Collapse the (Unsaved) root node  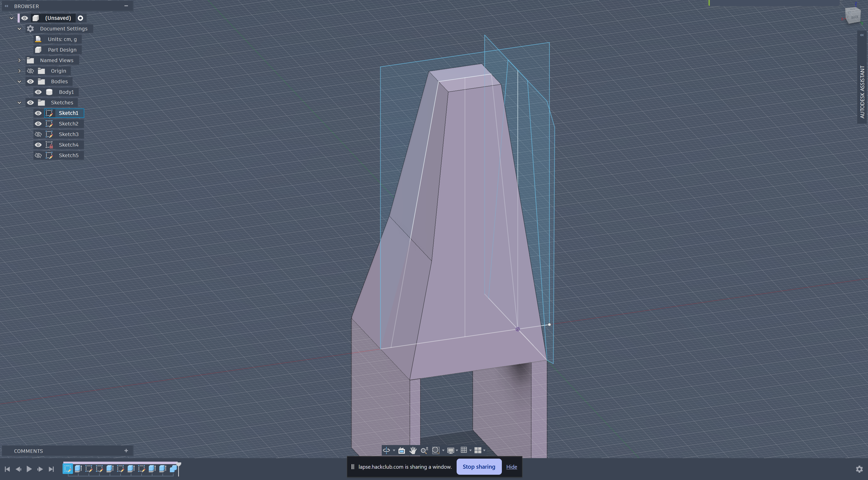[12, 18]
